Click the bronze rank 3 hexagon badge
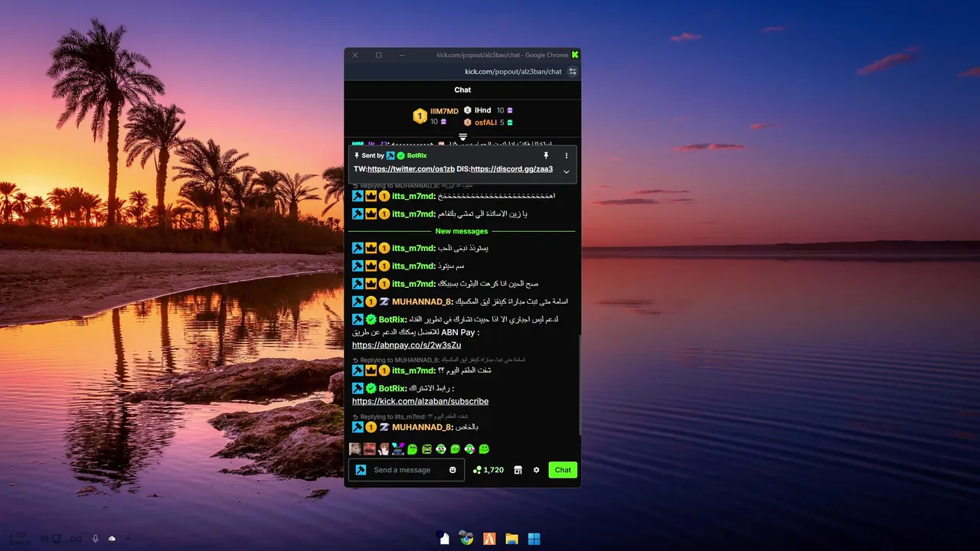 click(467, 122)
